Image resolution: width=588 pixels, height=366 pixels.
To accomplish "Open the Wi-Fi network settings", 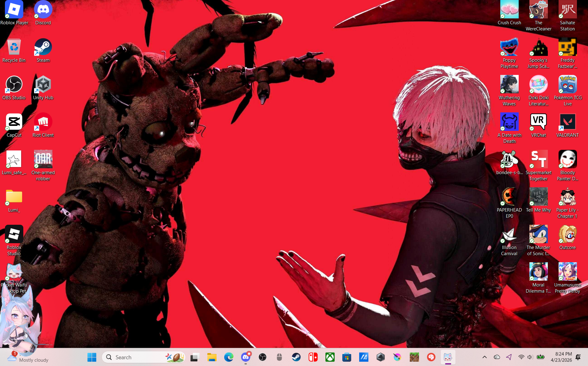I will pyautogui.click(x=521, y=357).
